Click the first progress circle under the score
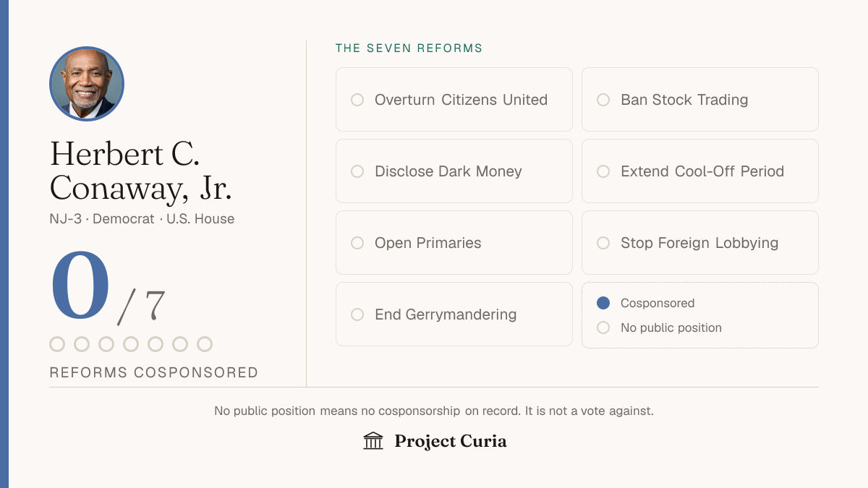 tap(57, 344)
